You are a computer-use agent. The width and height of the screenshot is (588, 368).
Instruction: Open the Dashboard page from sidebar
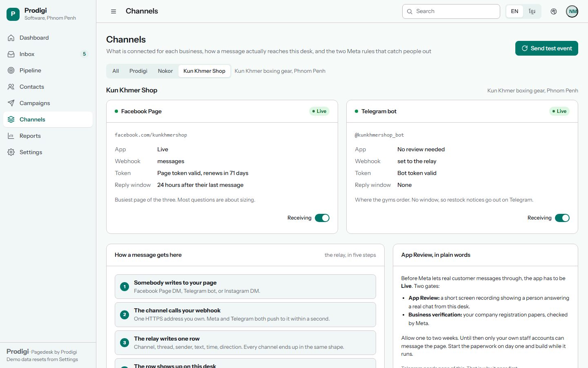pyautogui.click(x=48, y=38)
